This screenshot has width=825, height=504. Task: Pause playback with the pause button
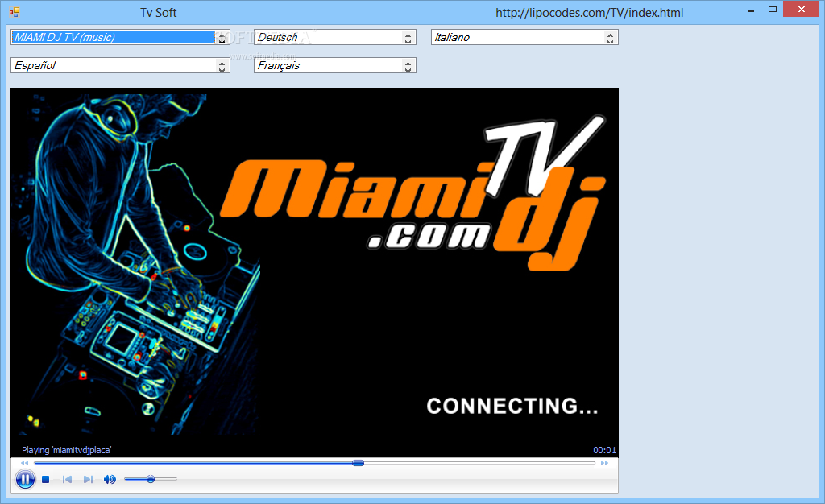[25, 479]
